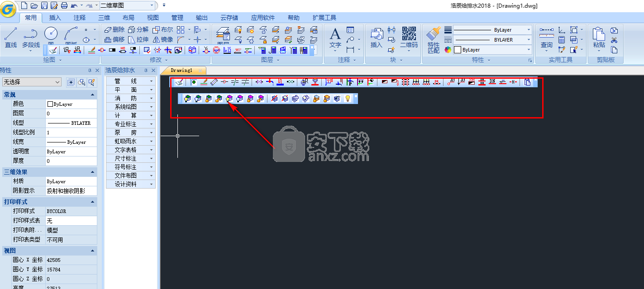
Task: Switch to the 插入 ribbon tab
Action: (55, 18)
